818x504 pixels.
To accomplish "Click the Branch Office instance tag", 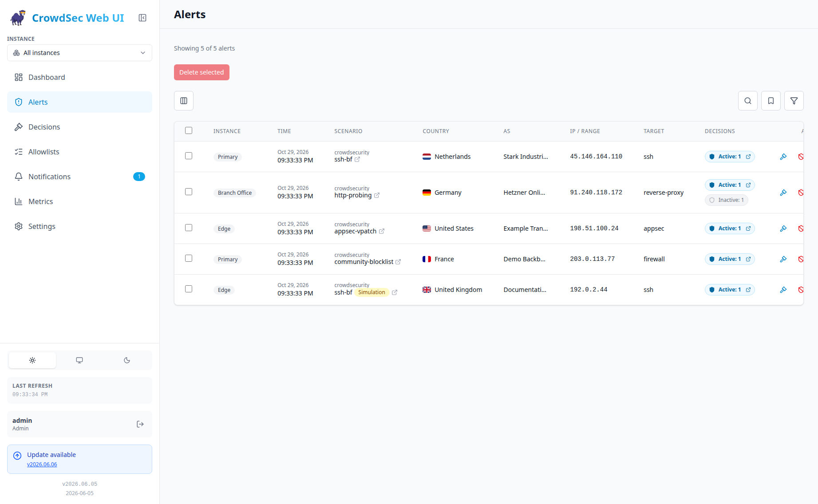I will pyautogui.click(x=235, y=193).
